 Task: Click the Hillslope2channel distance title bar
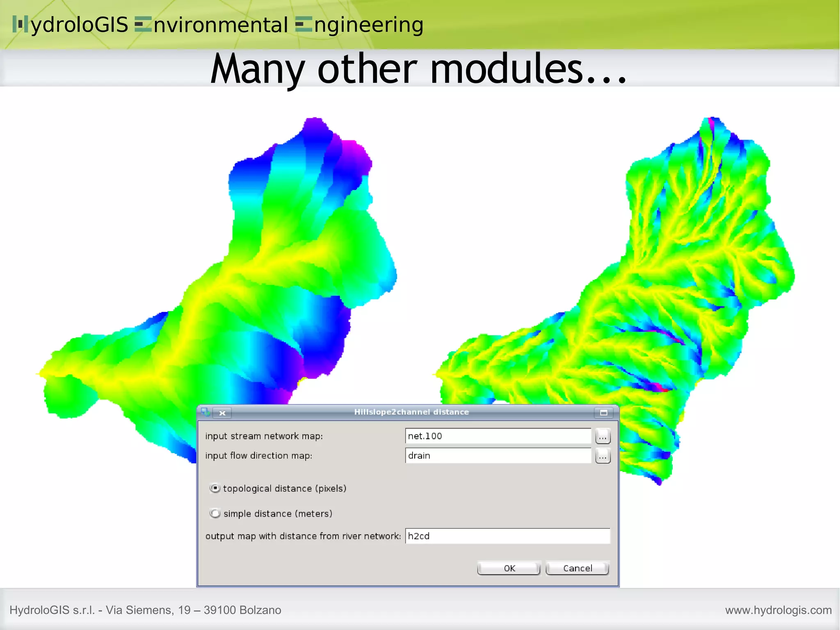(x=411, y=412)
